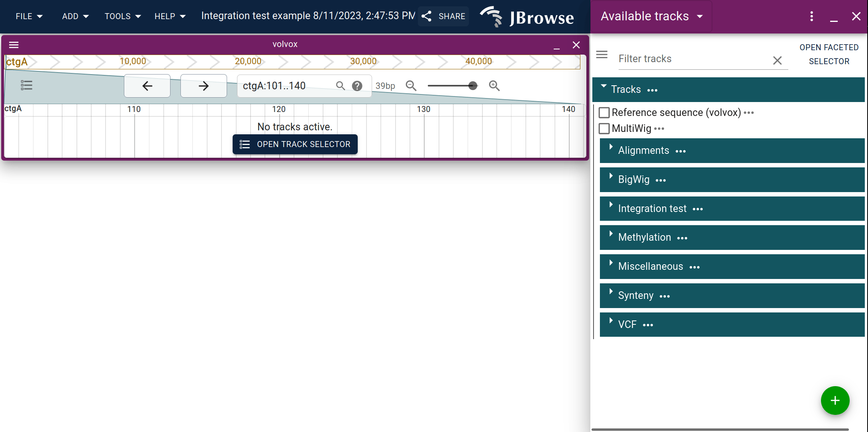
Task: Enable the MultiWig track checkbox
Action: coord(604,129)
